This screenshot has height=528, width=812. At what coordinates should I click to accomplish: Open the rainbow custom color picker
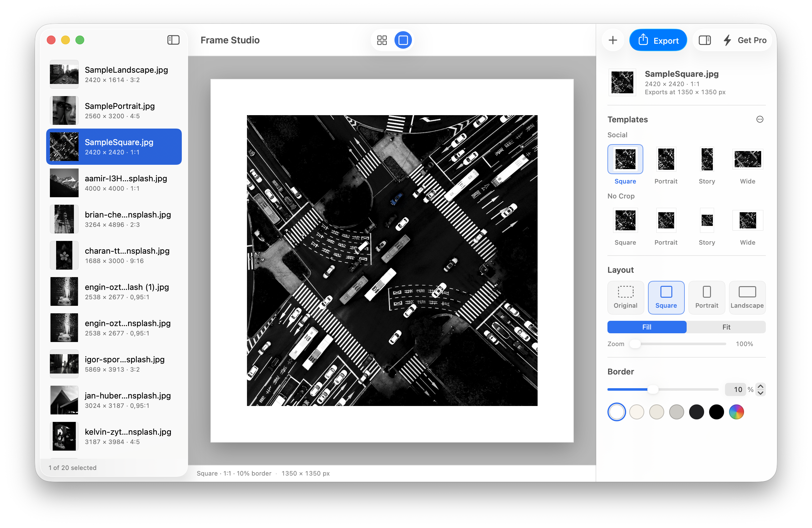[x=736, y=412]
